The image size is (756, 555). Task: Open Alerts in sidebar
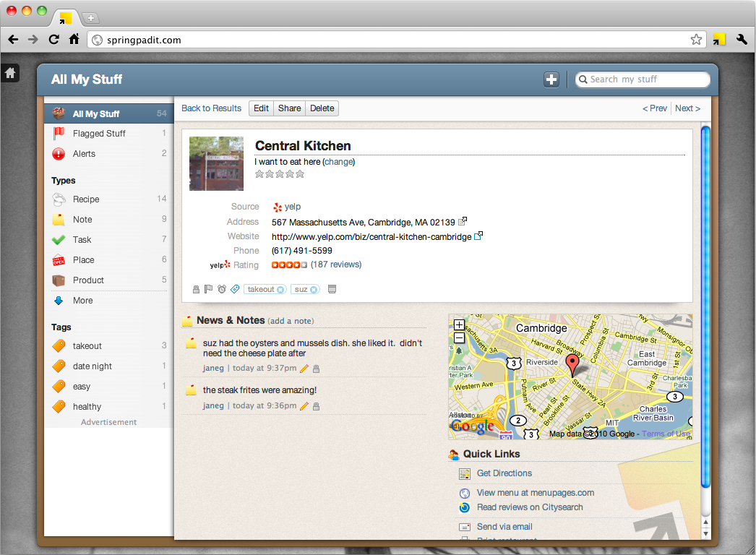pyautogui.click(x=109, y=154)
